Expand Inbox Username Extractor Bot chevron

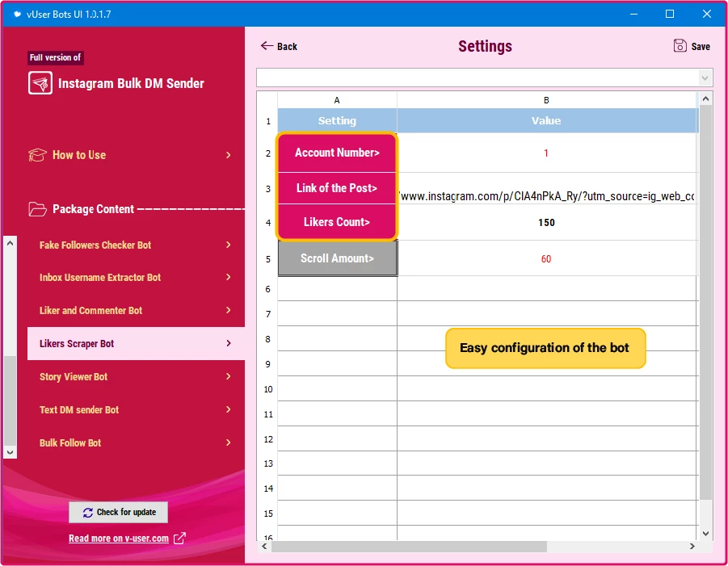pos(228,277)
